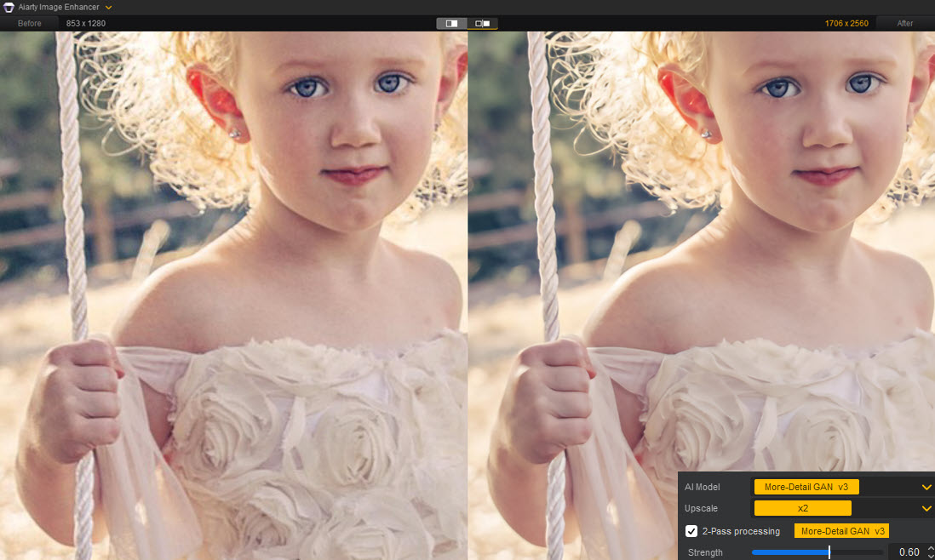This screenshot has height=560, width=935.
Task: Click the After tab label
Action: pyautogui.click(x=904, y=23)
